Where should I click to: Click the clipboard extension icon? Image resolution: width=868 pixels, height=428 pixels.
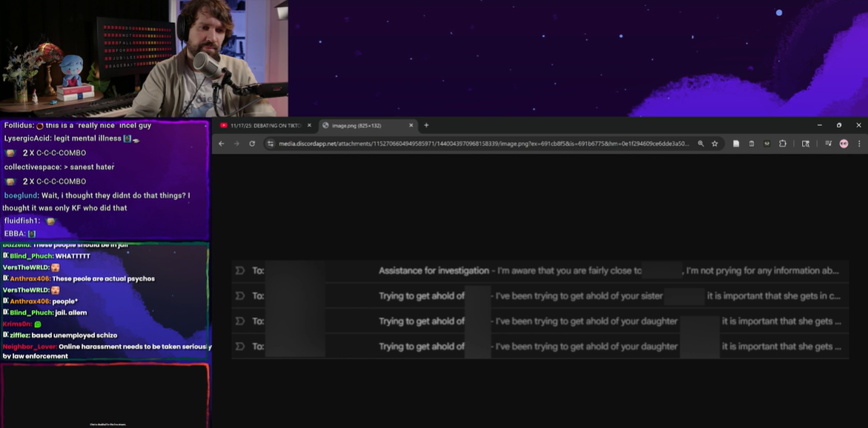point(751,144)
